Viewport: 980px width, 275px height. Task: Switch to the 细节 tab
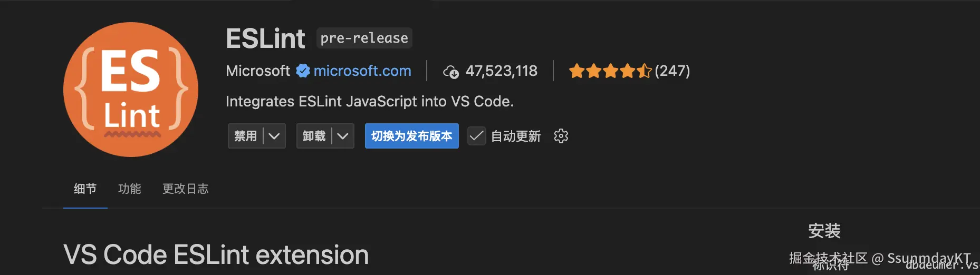click(85, 189)
